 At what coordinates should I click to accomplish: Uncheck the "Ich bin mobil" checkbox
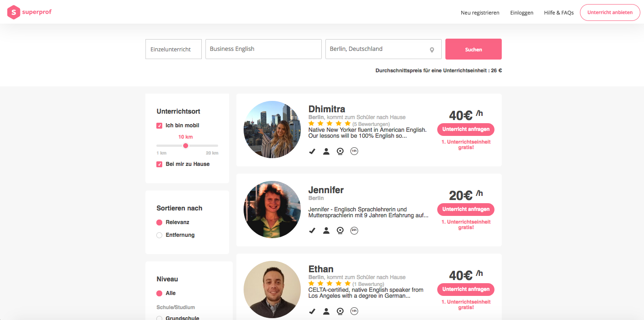click(x=160, y=125)
